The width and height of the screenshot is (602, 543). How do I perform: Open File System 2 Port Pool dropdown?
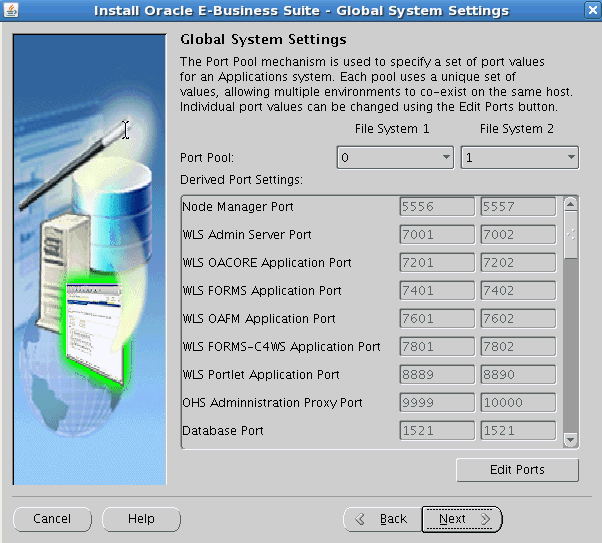click(520, 157)
